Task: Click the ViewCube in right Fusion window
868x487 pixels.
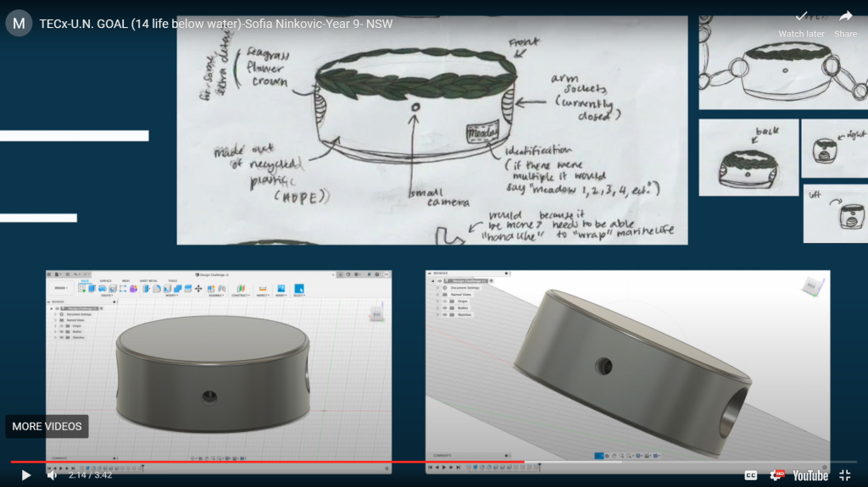Action: 811,286
